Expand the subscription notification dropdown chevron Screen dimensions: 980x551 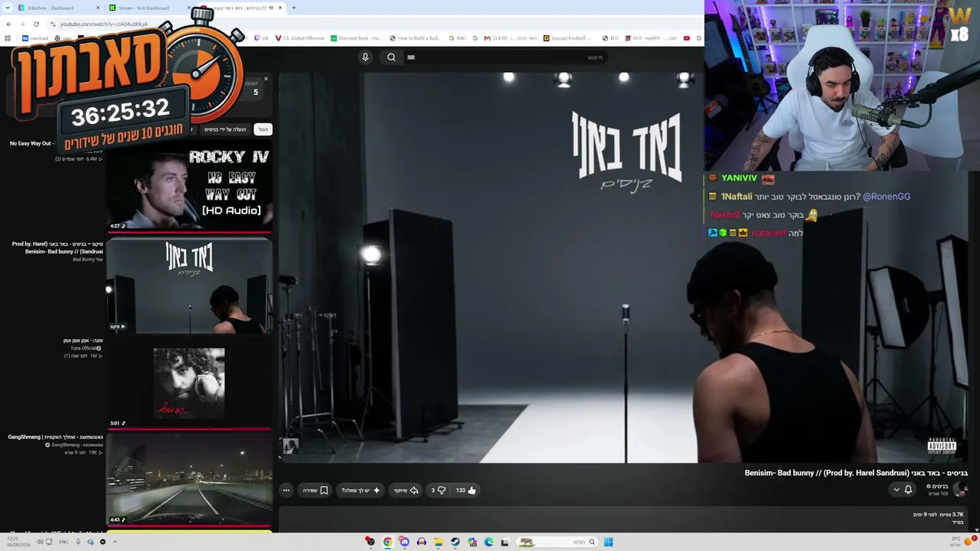pyautogui.click(x=897, y=490)
